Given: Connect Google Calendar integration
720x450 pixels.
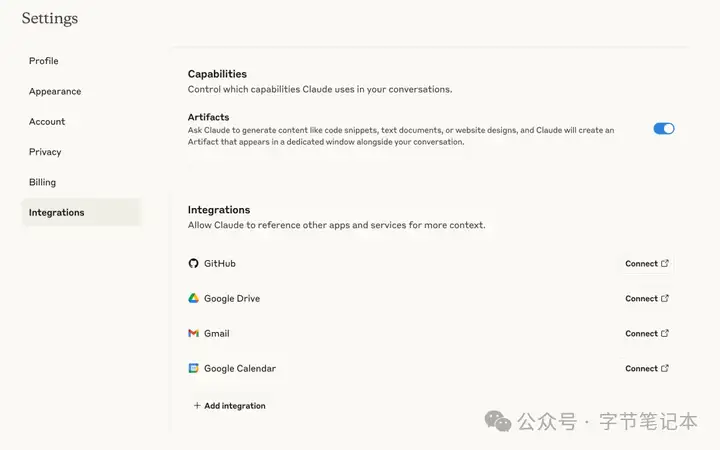Looking at the screenshot, I should [x=647, y=368].
